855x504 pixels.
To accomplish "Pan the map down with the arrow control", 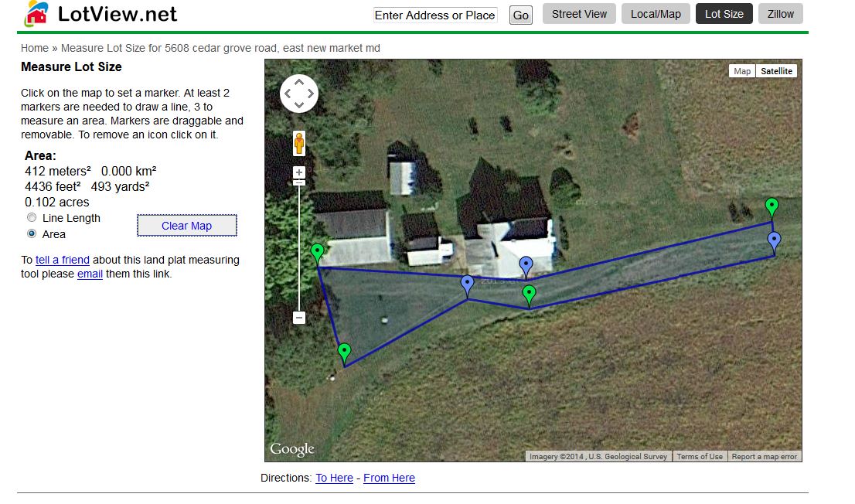I will click(x=299, y=104).
